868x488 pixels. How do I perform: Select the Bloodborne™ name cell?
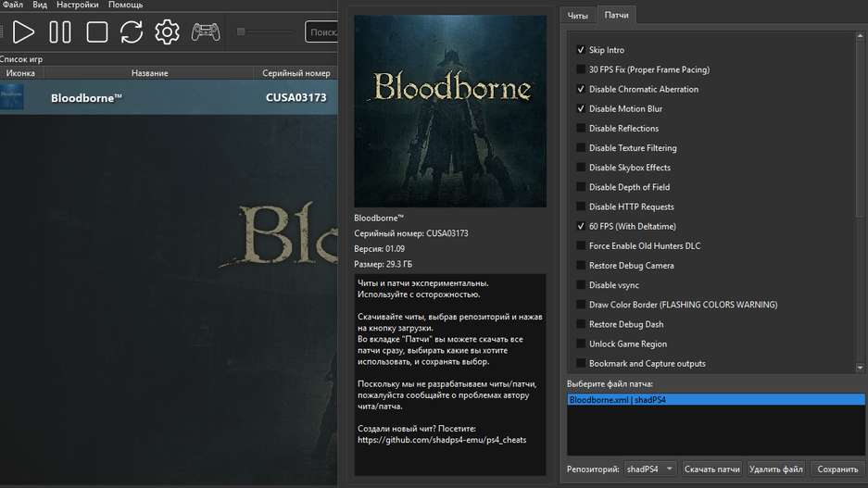tap(149, 98)
